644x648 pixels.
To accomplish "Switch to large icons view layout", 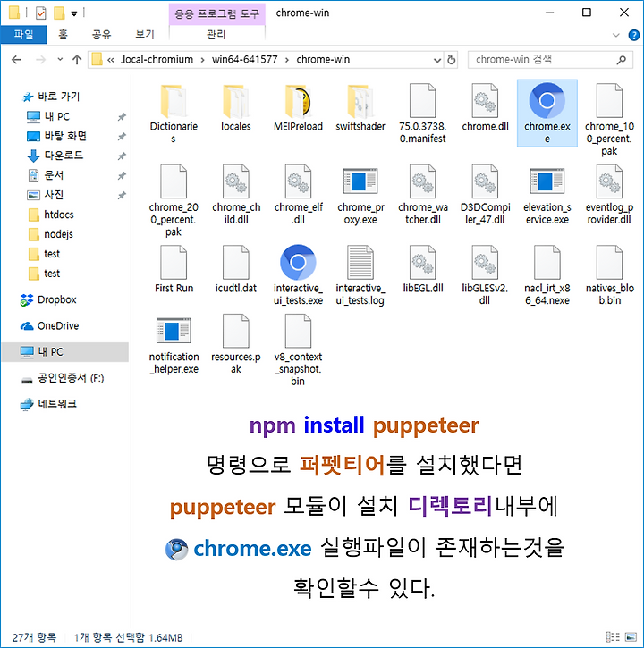I will pos(631,637).
